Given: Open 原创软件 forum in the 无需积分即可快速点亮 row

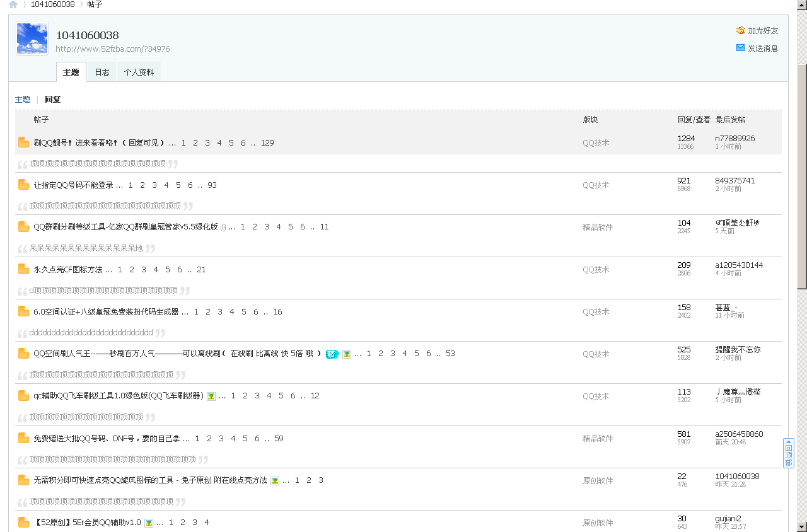Looking at the screenshot, I should 598,481.
